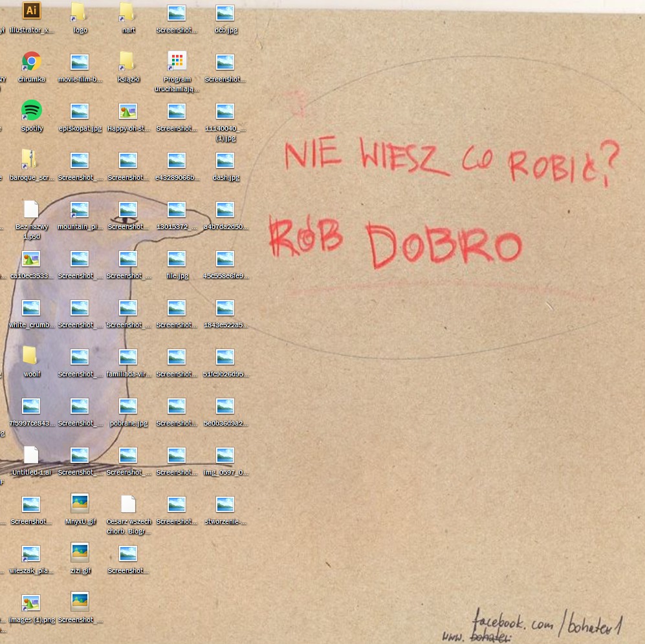The image size is (645, 644).
Task: Click the file.jpg image icon
Action: coord(177,259)
